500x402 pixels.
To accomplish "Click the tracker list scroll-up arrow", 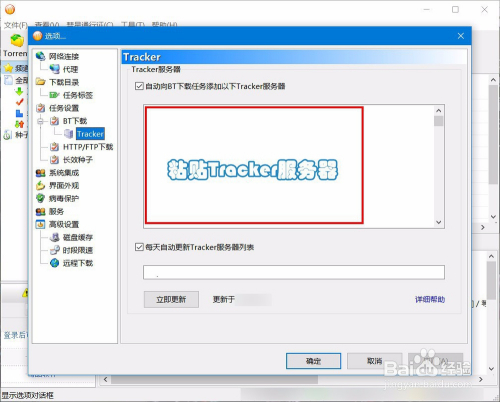I will [x=439, y=110].
